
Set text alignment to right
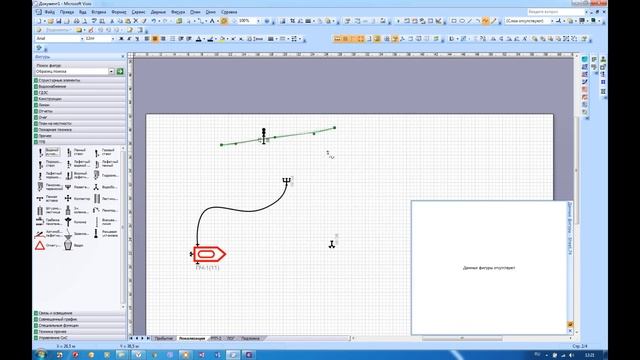pyautogui.click(x=163, y=39)
